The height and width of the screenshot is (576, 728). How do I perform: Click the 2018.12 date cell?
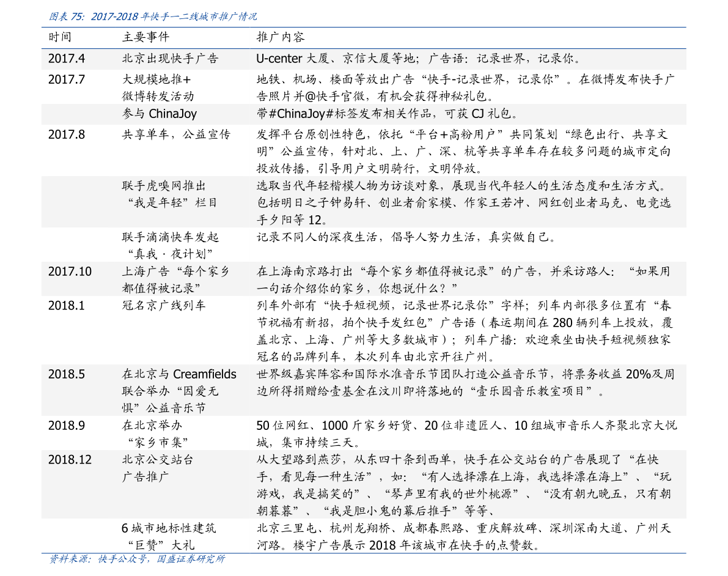(70, 460)
